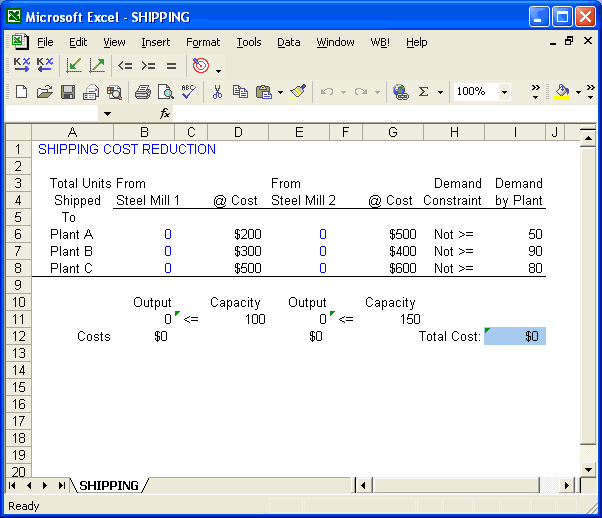Save the workbook with floppy icon

click(68, 92)
